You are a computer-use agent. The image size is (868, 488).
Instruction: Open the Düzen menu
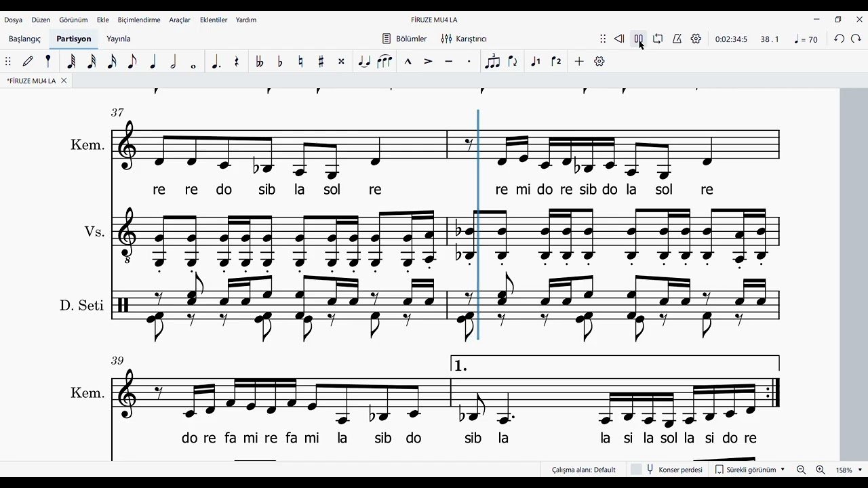pyautogui.click(x=41, y=20)
